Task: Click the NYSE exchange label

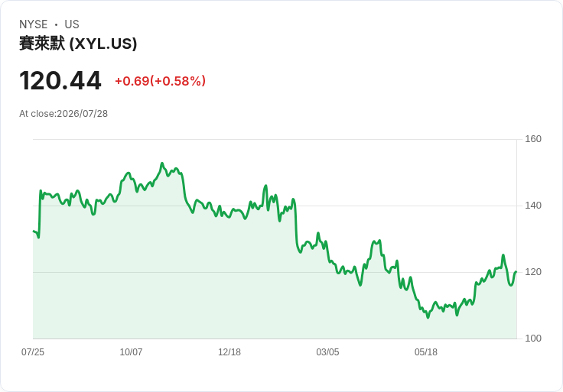Action: (34, 24)
